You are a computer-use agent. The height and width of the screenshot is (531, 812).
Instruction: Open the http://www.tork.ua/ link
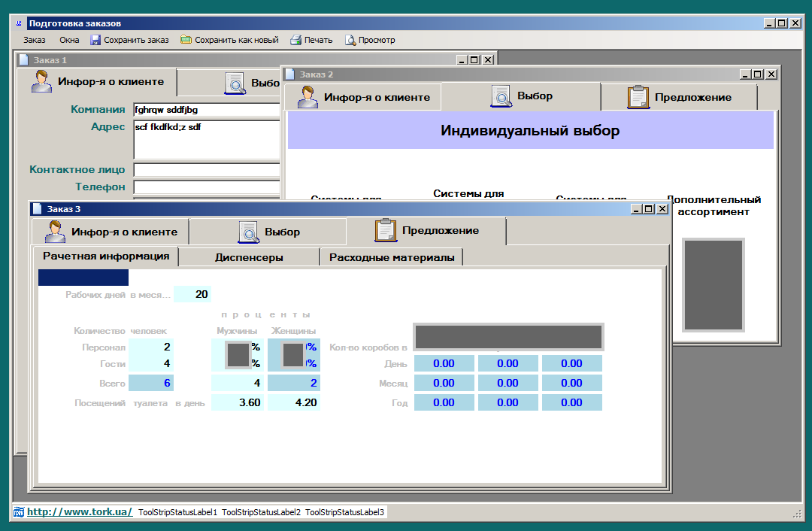pyautogui.click(x=80, y=512)
